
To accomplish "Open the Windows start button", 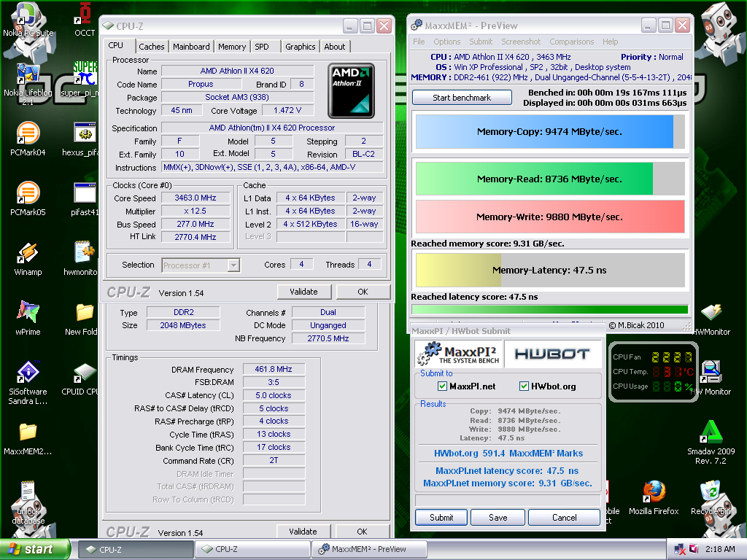I will [x=34, y=549].
